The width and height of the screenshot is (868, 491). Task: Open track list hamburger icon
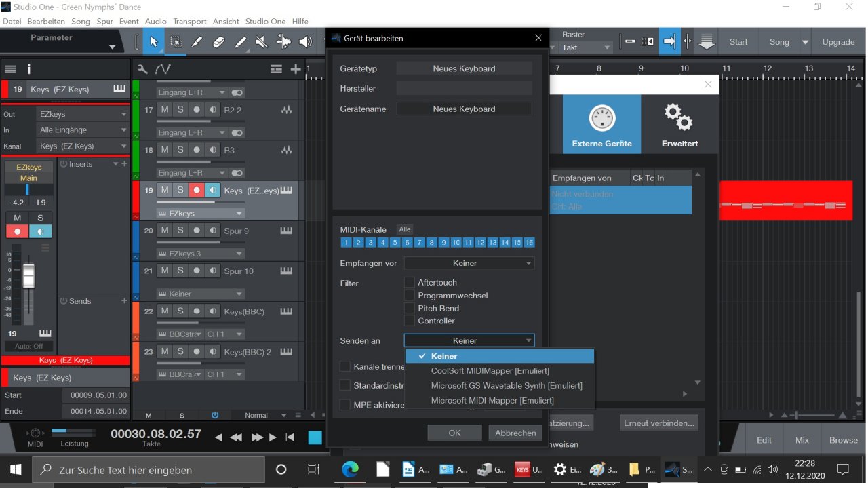pos(10,69)
